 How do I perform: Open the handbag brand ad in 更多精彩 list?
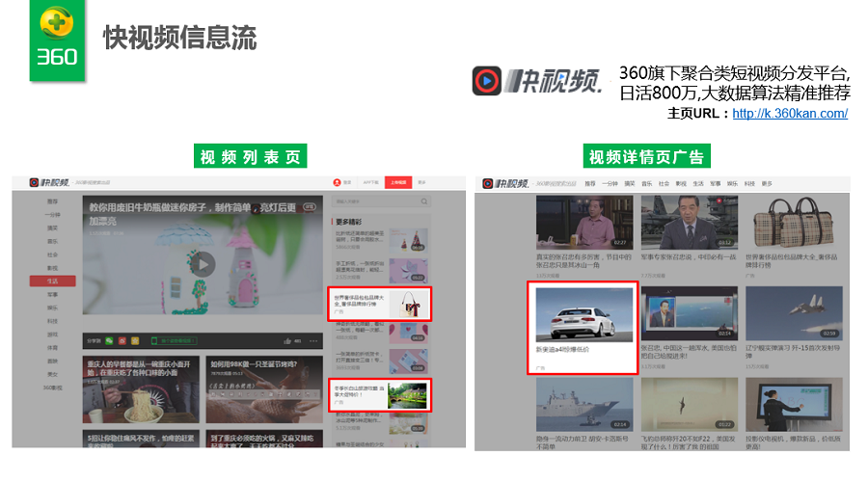pos(379,304)
